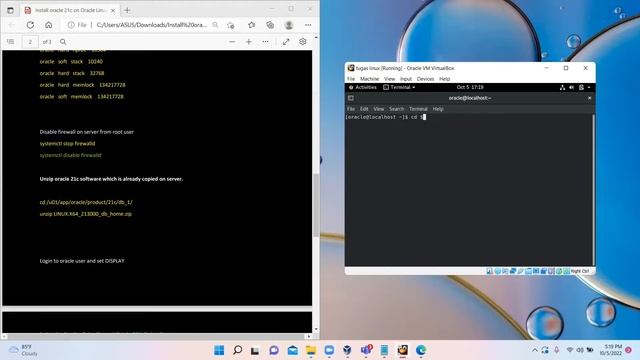Click the terminal vertical scrollbar
Image resolution: width=640 pixels, height=360 pixels.
click(593, 190)
